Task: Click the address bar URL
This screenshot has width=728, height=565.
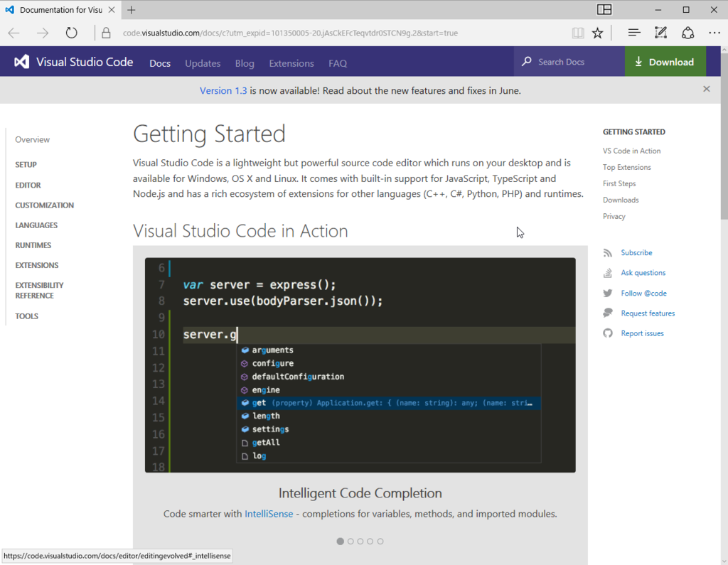Action: pyautogui.click(x=290, y=33)
